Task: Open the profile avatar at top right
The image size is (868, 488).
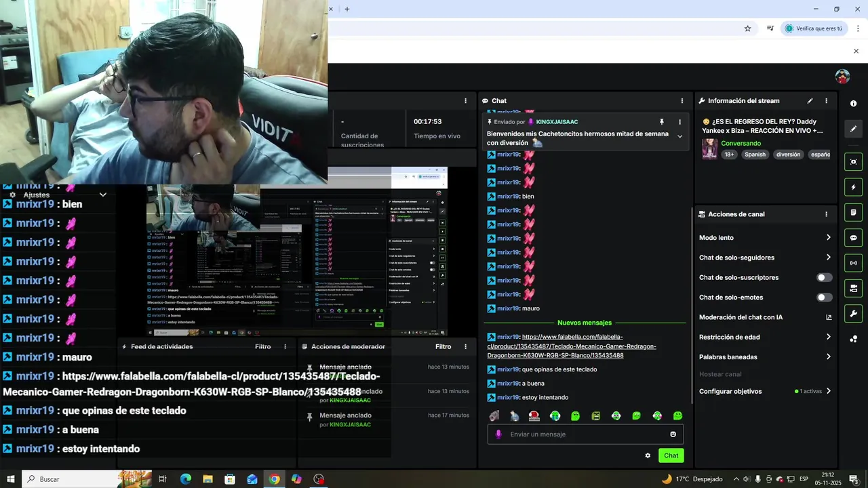Action: 842,76
